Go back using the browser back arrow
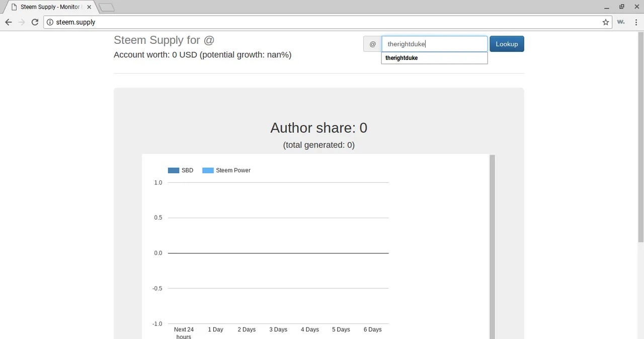 (x=9, y=22)
